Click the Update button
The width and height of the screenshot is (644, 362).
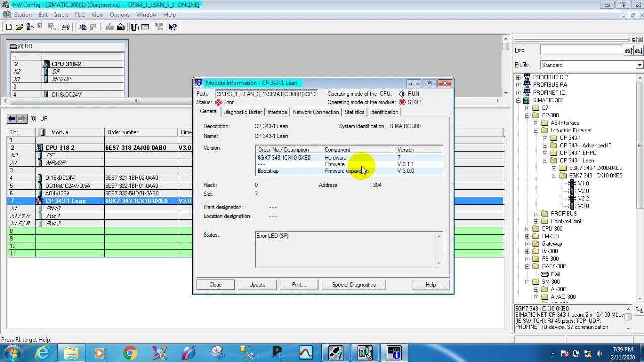point(257,285)
